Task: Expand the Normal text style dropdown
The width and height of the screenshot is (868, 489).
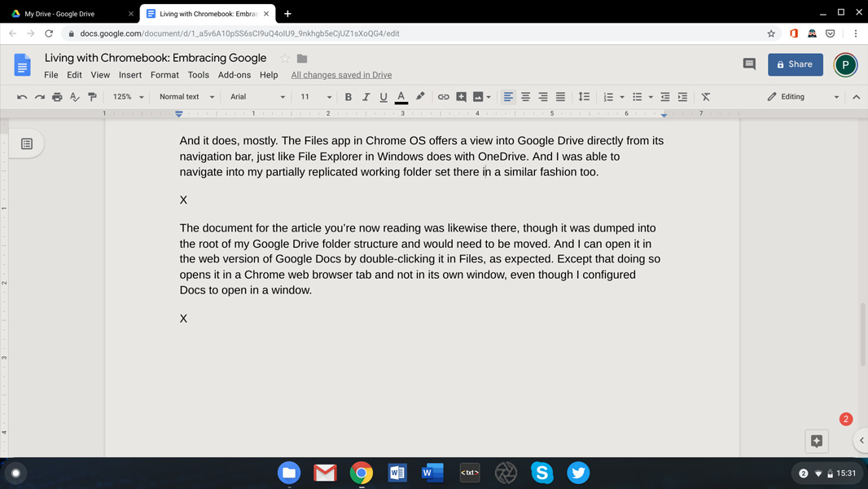Action: (186, 97)
